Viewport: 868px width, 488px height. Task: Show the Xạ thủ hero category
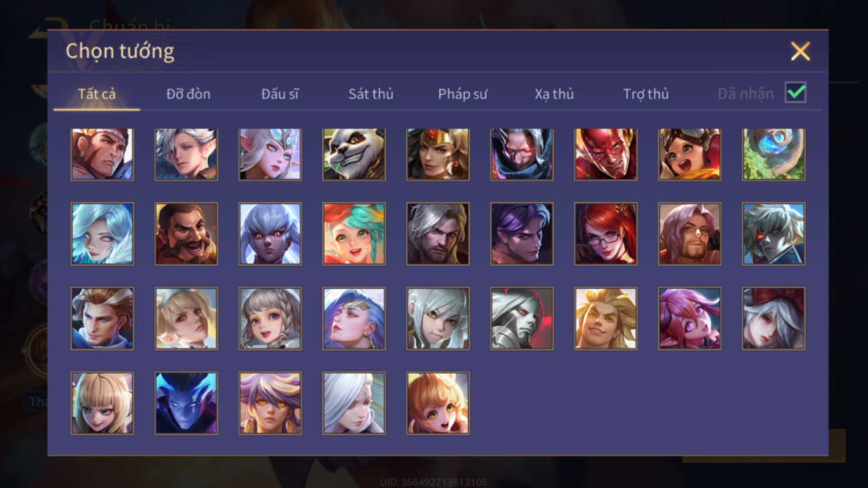click(554, 94)
